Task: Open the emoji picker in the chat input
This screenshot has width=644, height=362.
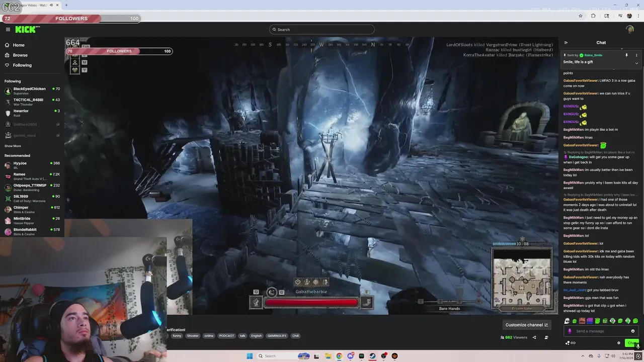Action: click(x=633, y=331)
